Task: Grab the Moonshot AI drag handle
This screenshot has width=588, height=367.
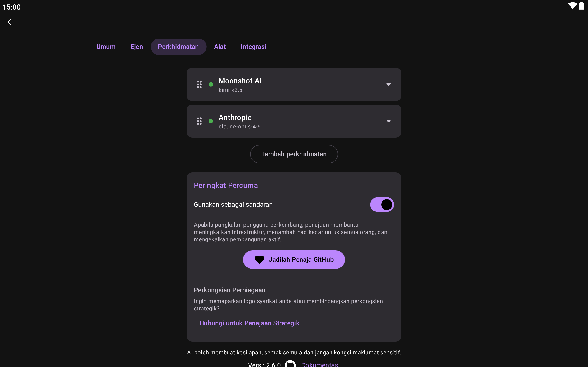Action: click(x=199, y=84)
